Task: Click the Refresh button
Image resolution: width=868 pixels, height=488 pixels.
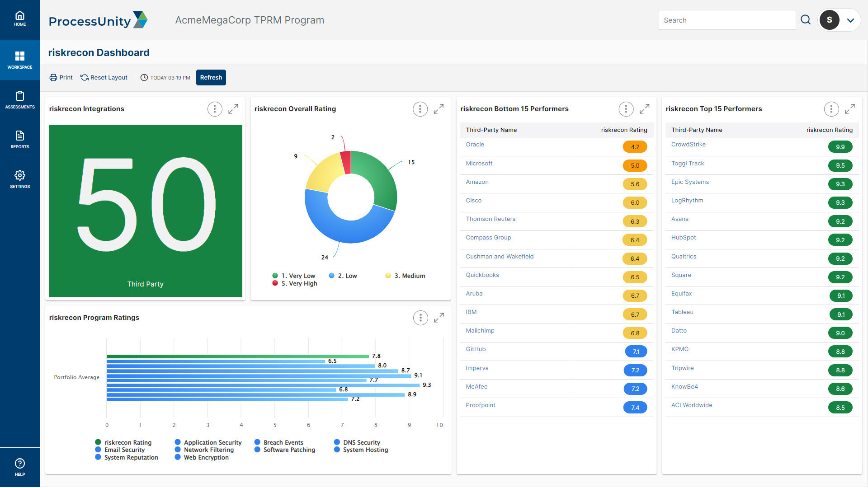Action: point(211,77)
